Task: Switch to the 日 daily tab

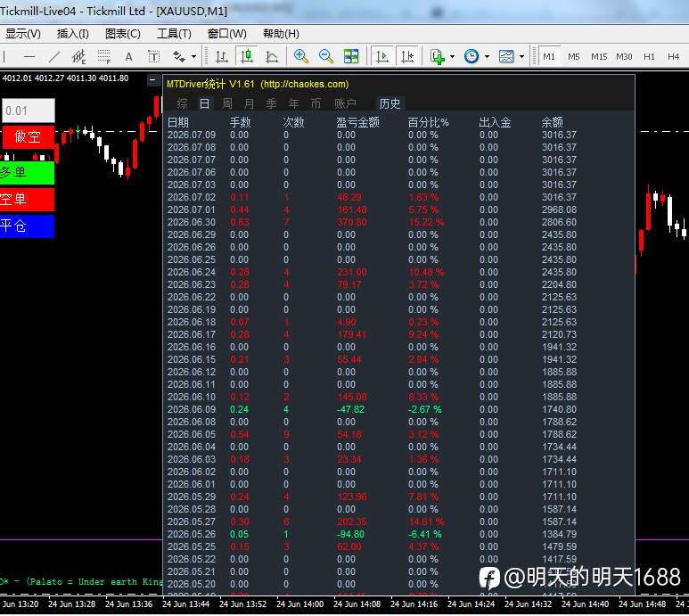Action: pyautogui.click(x=204, y=103)
